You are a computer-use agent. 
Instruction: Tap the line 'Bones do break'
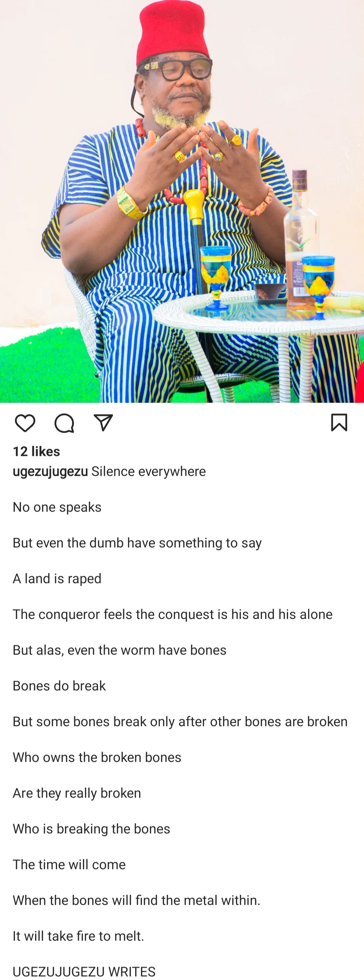pyautogui.click(x=59, y=686)
